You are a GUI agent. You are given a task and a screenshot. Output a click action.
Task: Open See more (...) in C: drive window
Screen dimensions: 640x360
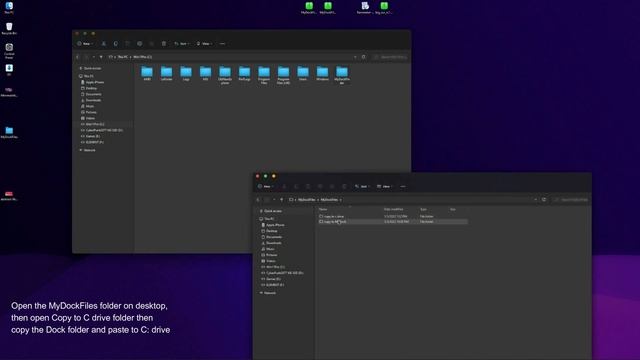[x=222, y=44]
